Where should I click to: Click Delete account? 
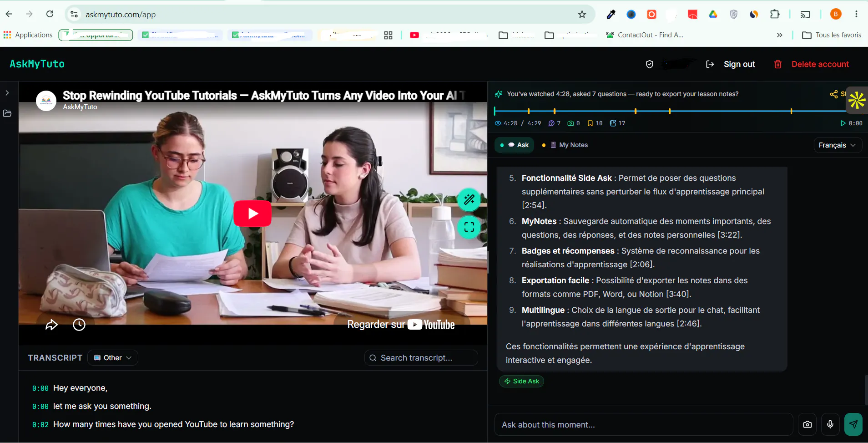point(820,64)
